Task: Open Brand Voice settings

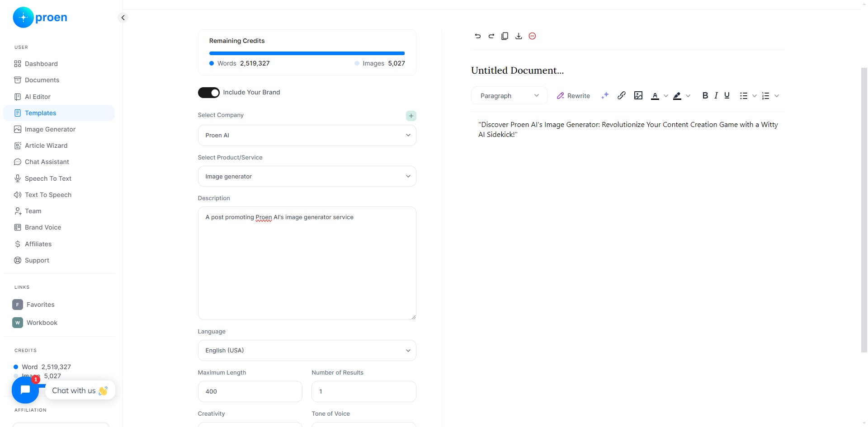Action: point(59,227)
